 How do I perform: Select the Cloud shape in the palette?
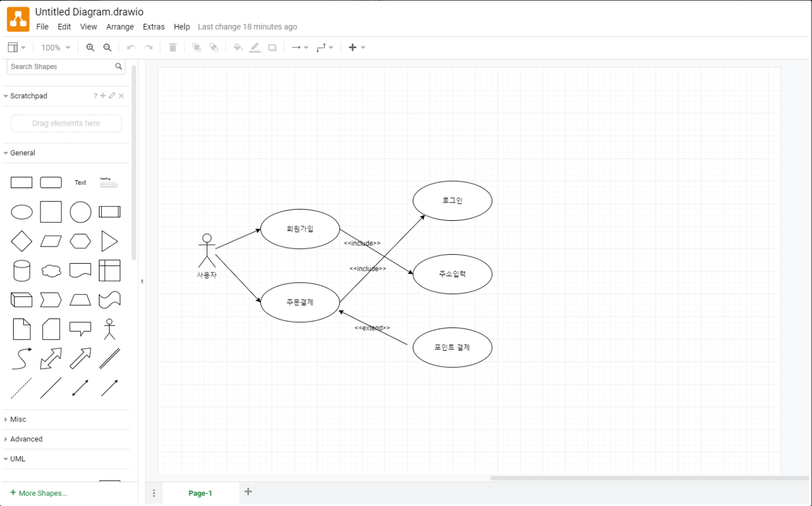click(51, 270)
